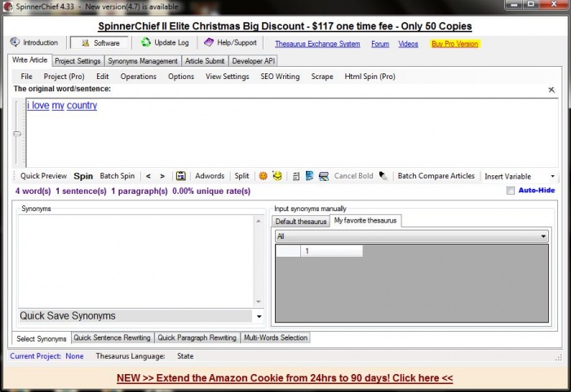Click the yellow smiley face icon

[277, 176]
